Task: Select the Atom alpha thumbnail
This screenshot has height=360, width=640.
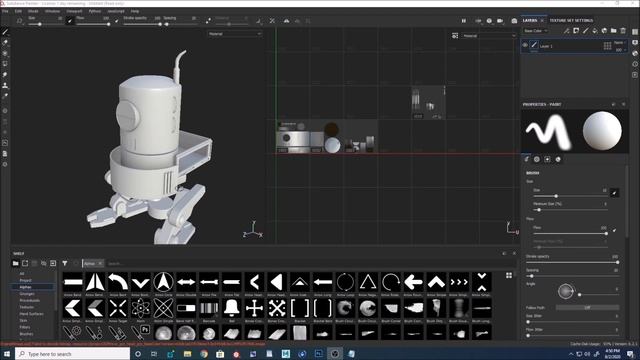Action: tap(140, 308)
